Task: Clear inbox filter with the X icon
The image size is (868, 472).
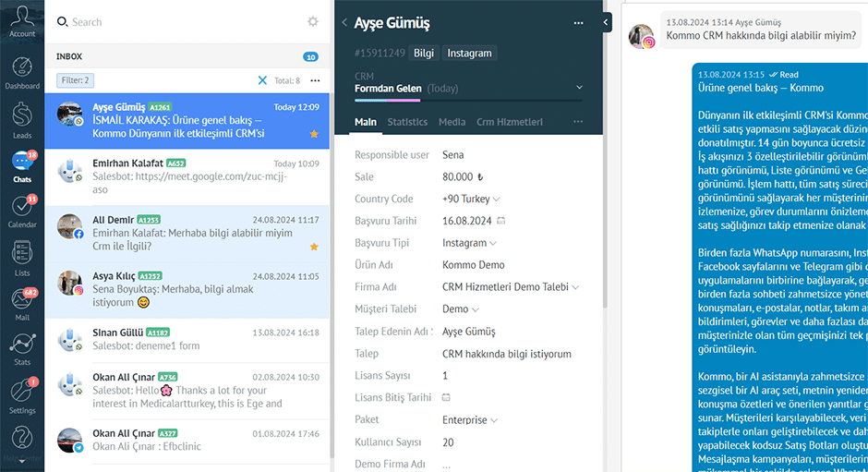Action: point(262,81)
